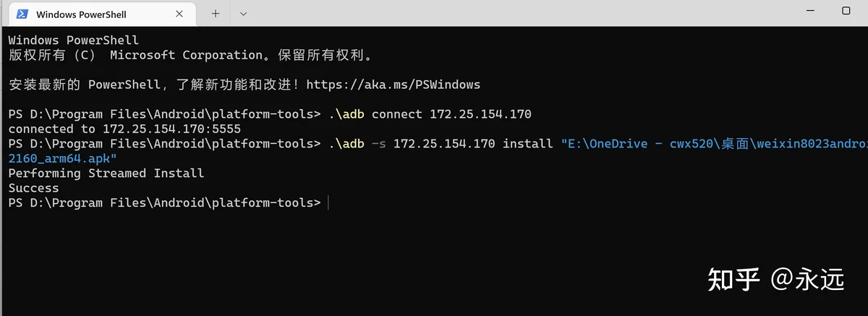
Task: Click the Performing Streamed Install line
Action: [106, 174]
